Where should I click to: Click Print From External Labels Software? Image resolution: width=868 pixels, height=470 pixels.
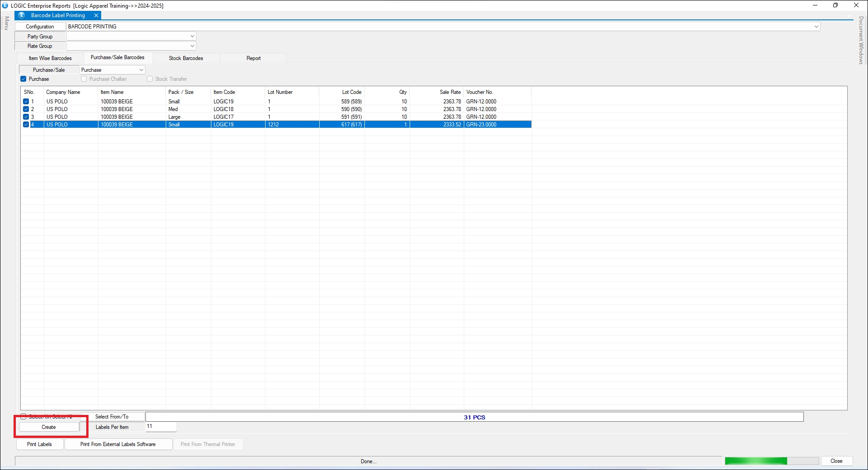click(x=118, y=444)
